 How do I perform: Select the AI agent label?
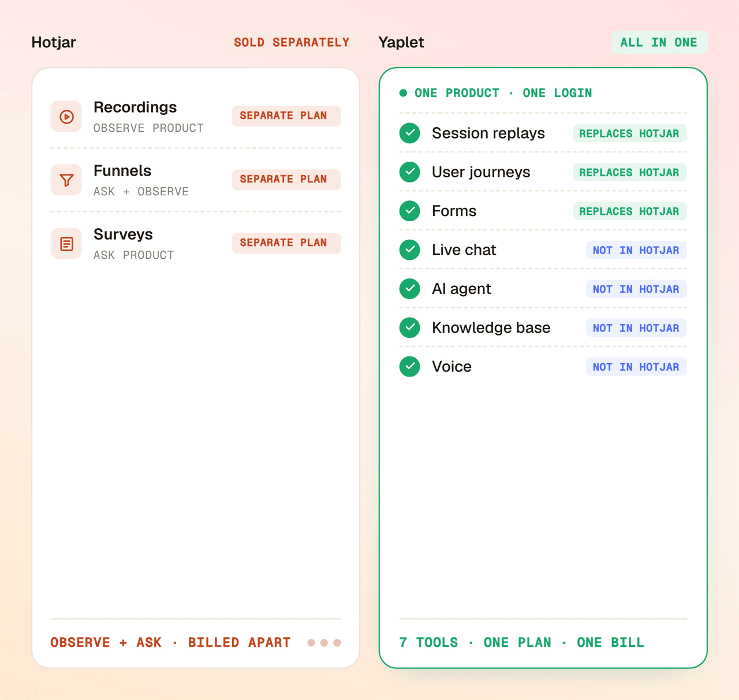click(461, 289)
